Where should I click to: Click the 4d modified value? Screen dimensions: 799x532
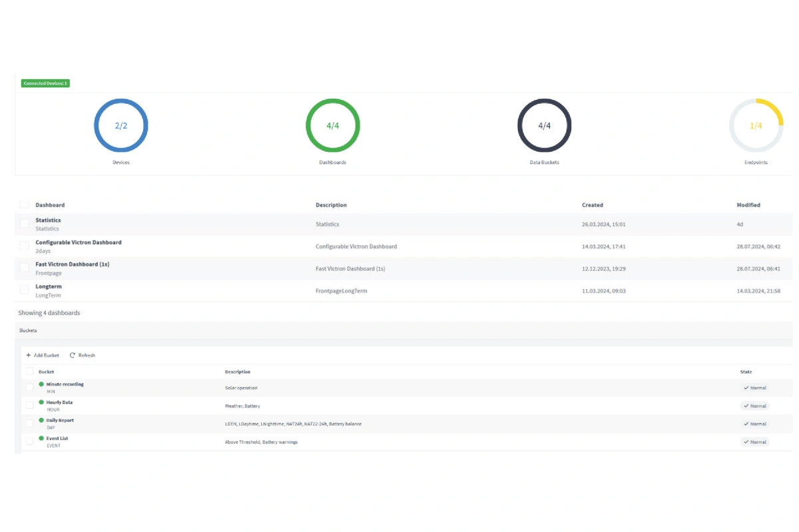(x=740, y=224)
